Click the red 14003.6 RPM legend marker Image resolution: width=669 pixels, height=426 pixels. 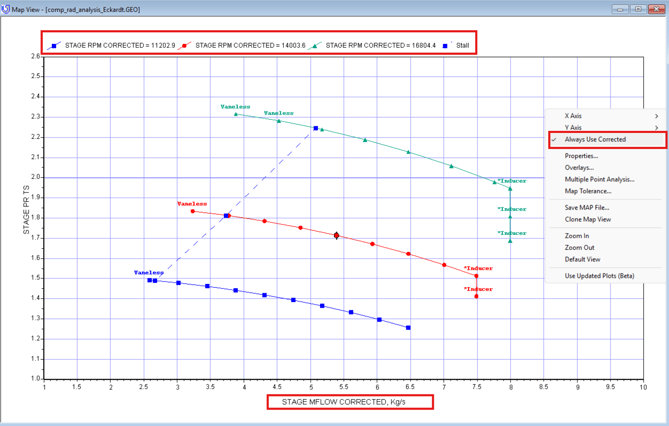coord(186,45)
